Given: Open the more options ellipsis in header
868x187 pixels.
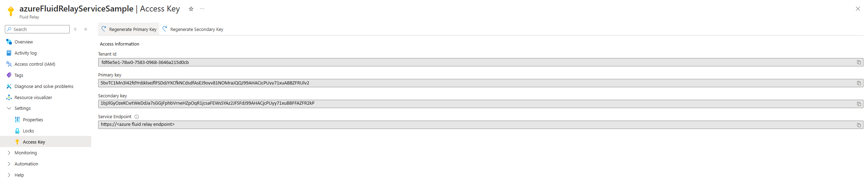Looking at the screenshot, I should point(202,9).
